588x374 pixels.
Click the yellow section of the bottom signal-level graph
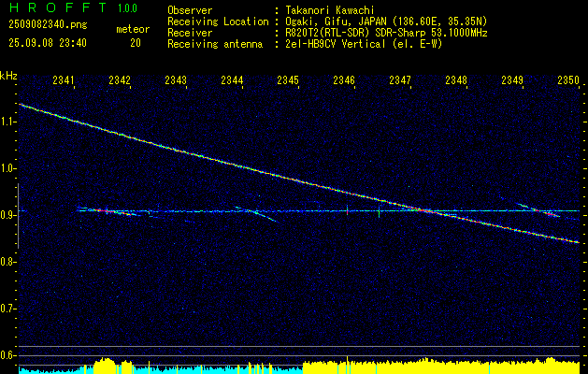441,367
